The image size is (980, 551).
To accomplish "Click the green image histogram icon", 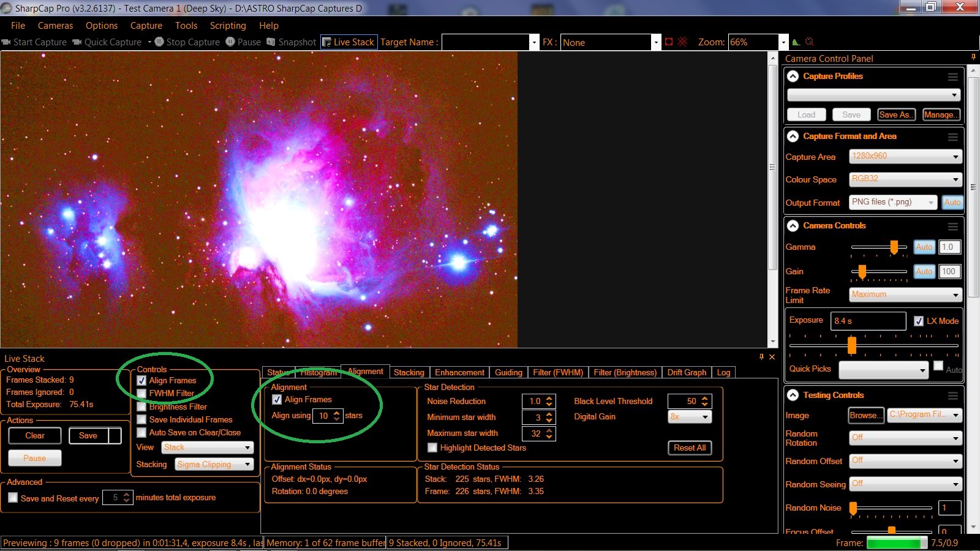I will click(x=796, y=42).
